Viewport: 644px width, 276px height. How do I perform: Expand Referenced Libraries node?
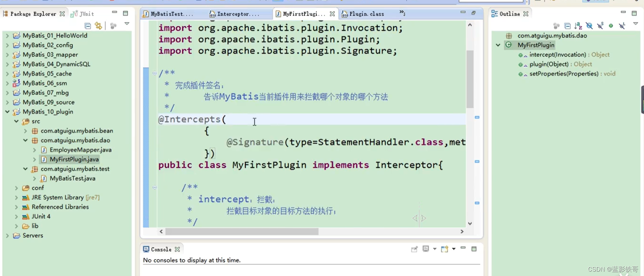coord(17,207)
